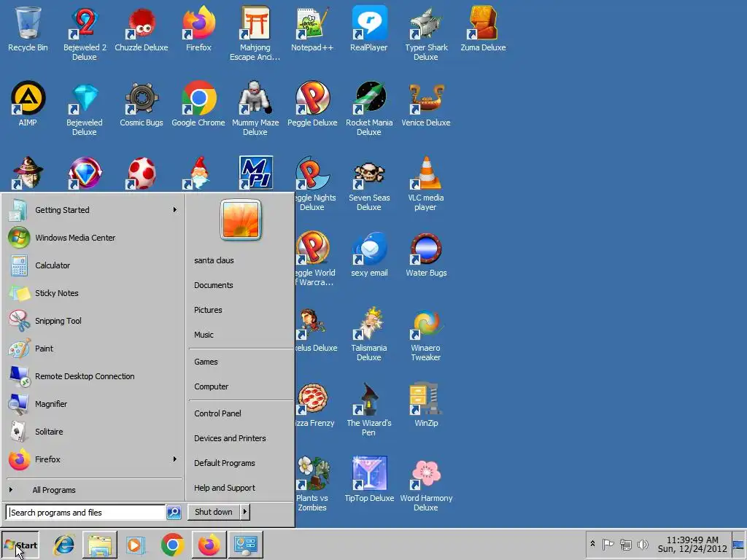Open Winaero Tweaker shortcut
The width and height of the screenshot is (747, 560).
pyautogui.click(x=426, y=334)
